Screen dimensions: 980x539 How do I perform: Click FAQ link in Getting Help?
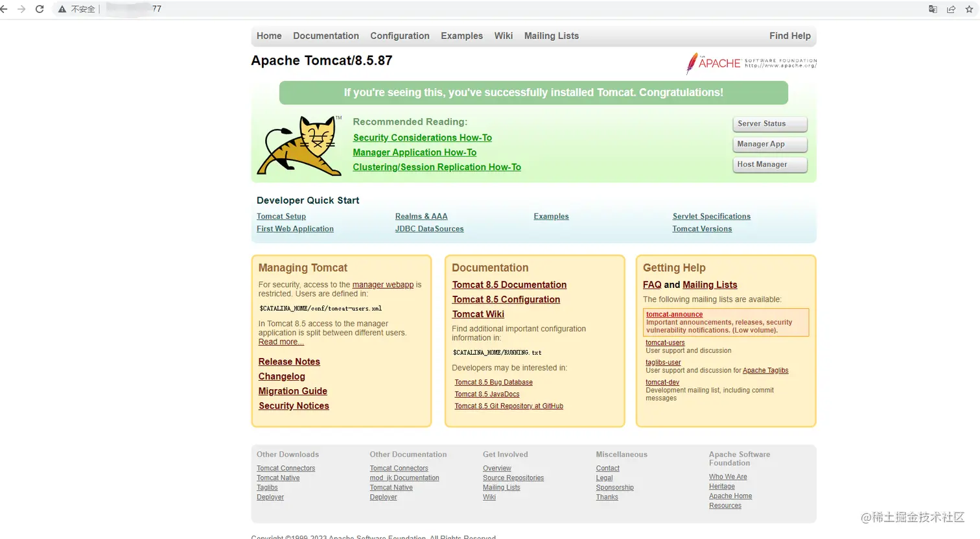652,285
